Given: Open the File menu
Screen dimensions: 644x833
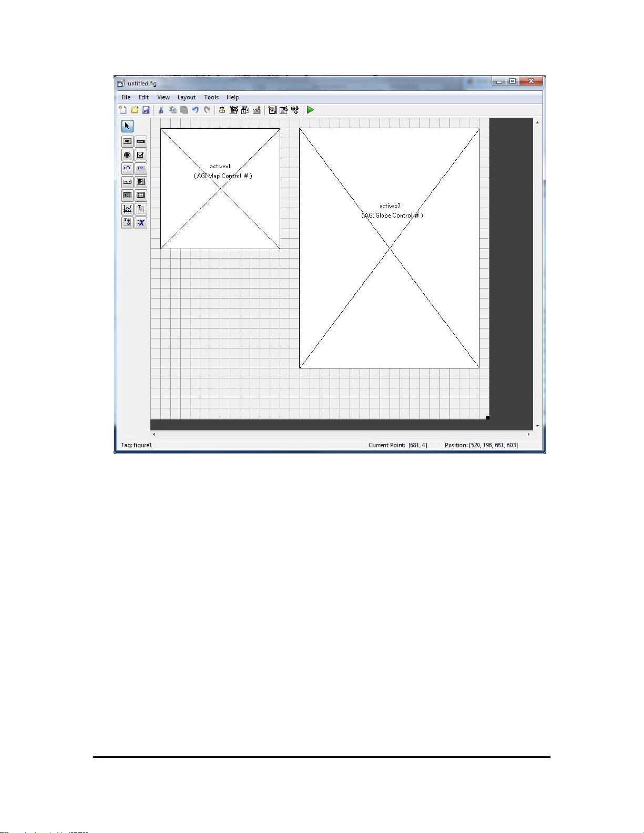Looking at the screenshot, I should [x=126, y=97].
